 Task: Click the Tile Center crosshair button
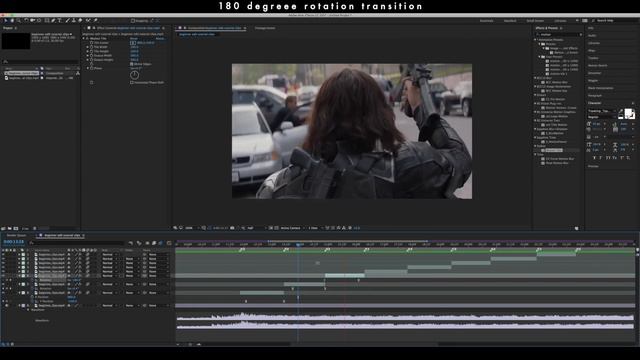tap(133, 43)
